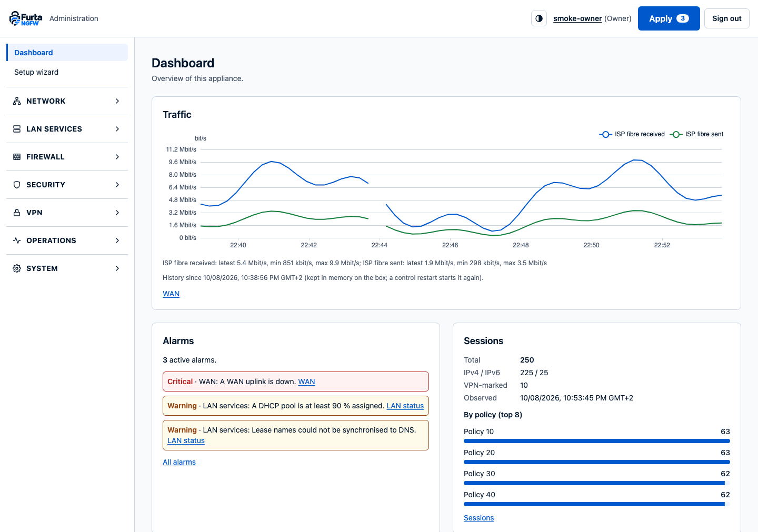Viewport: 758px width, 532px height.
Task: Open the WAN link under the Traffic chart
Action: point(171,294)
